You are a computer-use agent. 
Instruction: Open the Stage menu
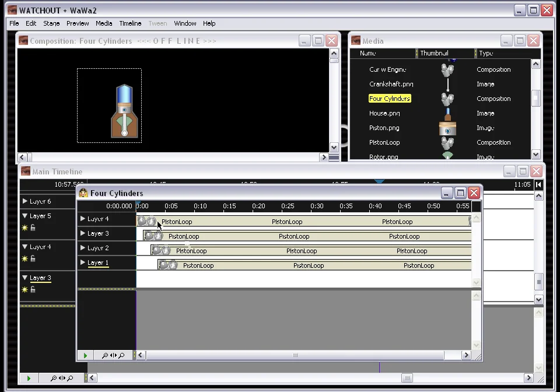(x=51, y=23)
